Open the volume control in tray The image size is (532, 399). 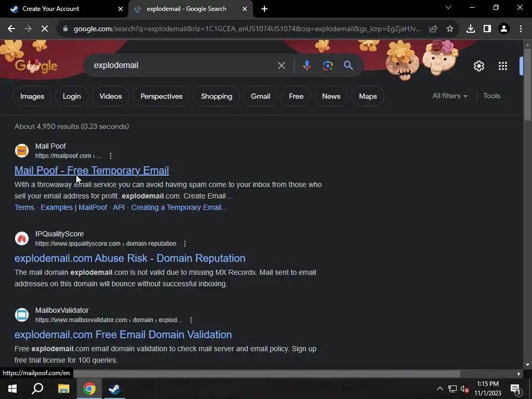(465, 389)
